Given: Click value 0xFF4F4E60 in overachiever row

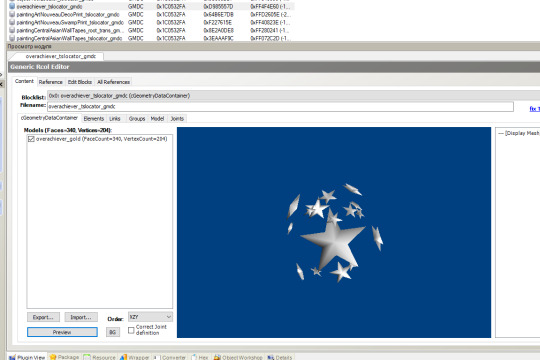Looking at the screenshot, I should (x=270, y=7).
